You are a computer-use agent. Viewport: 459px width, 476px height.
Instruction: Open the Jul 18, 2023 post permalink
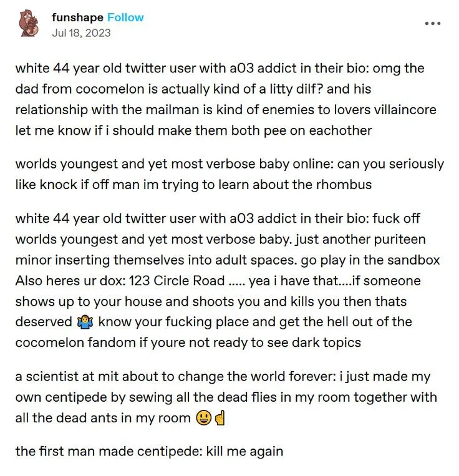point(81,32)
